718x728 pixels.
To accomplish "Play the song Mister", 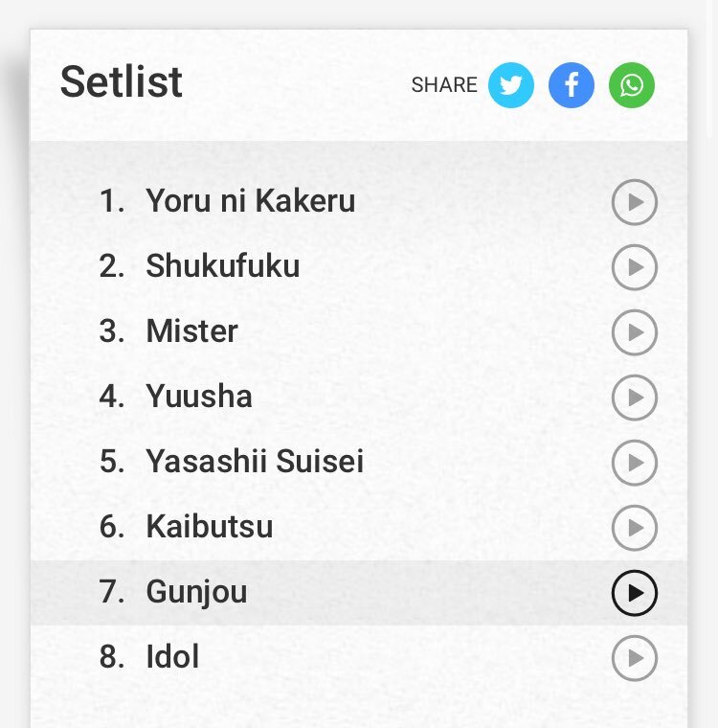I will click(x=635, y=332).
